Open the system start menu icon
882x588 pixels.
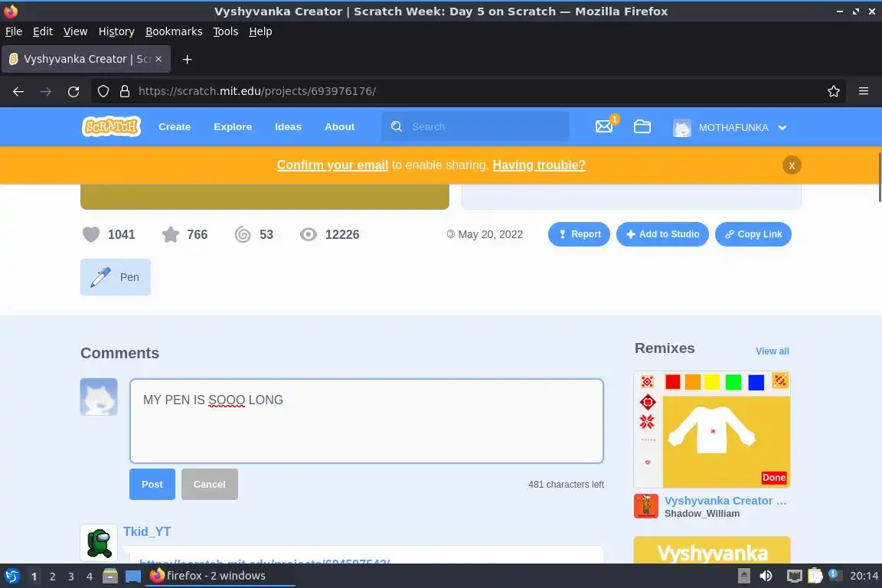point(11,576)
